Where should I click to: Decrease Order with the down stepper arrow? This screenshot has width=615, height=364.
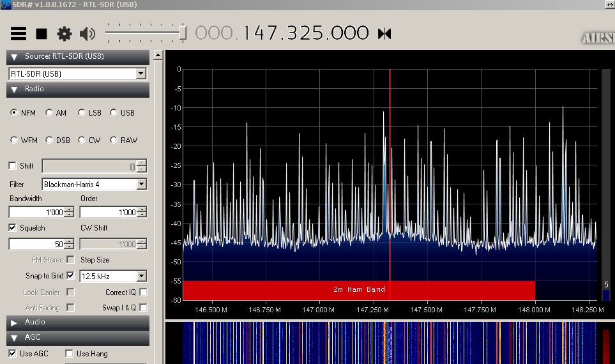tap(142, 215)
